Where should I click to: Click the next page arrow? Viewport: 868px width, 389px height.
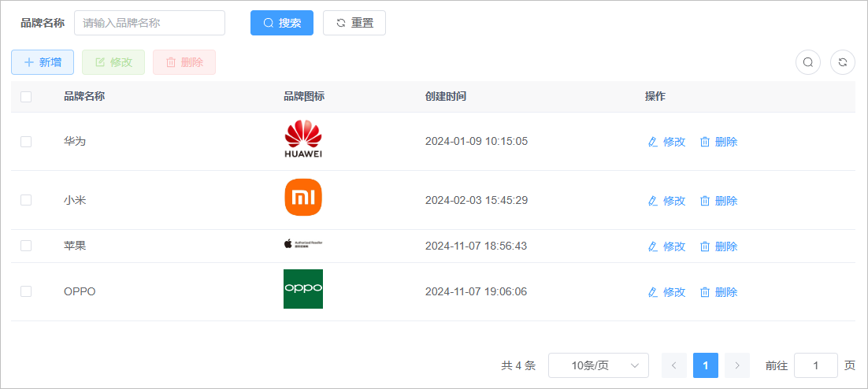[737, 365]
